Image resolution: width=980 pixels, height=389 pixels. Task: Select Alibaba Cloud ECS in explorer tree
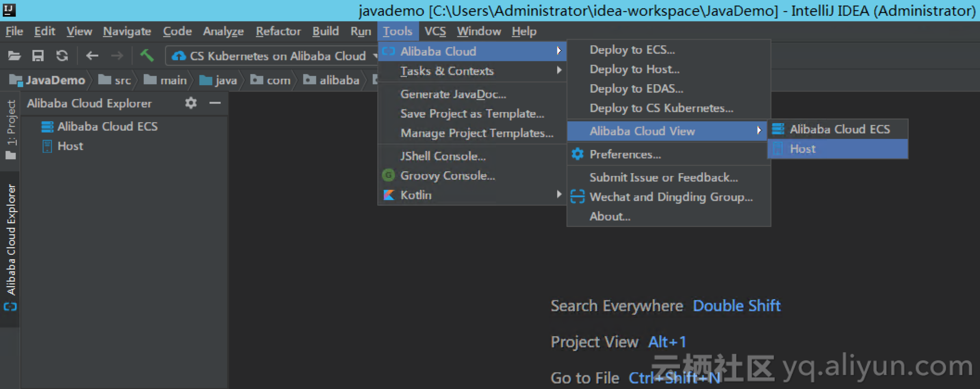coord(100,126)
